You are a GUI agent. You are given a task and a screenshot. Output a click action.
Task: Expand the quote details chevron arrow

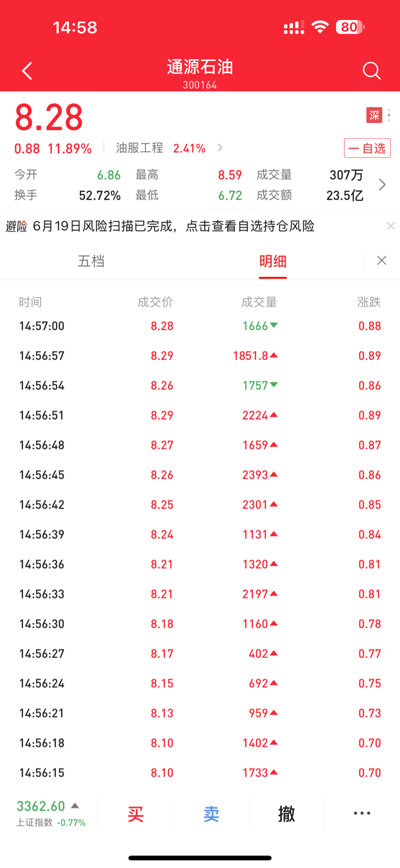click(382, 185)
